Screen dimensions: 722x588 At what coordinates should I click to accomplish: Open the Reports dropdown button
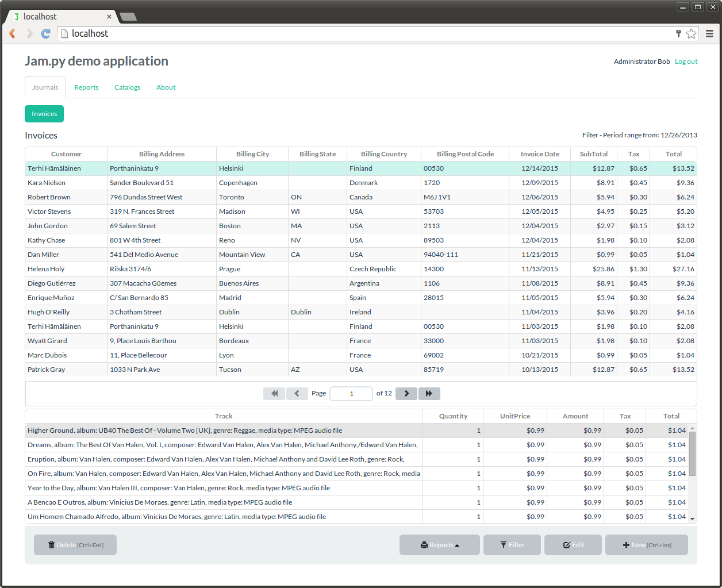point(440,545)
